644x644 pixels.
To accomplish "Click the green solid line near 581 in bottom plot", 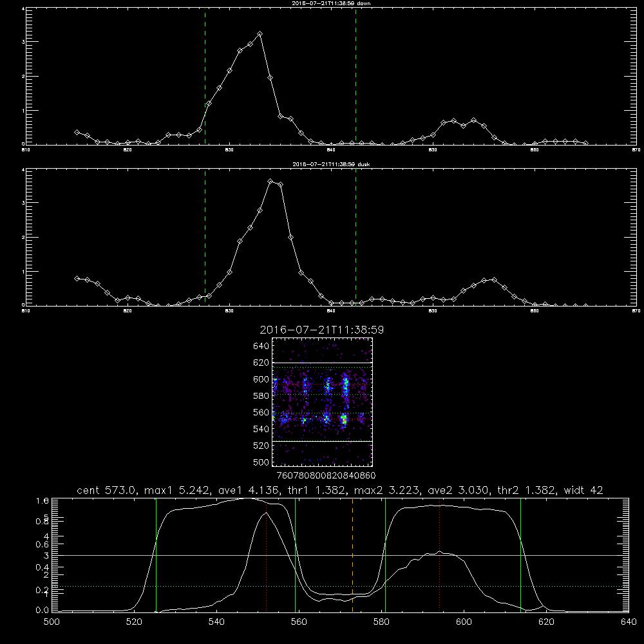I will point(385,555).
